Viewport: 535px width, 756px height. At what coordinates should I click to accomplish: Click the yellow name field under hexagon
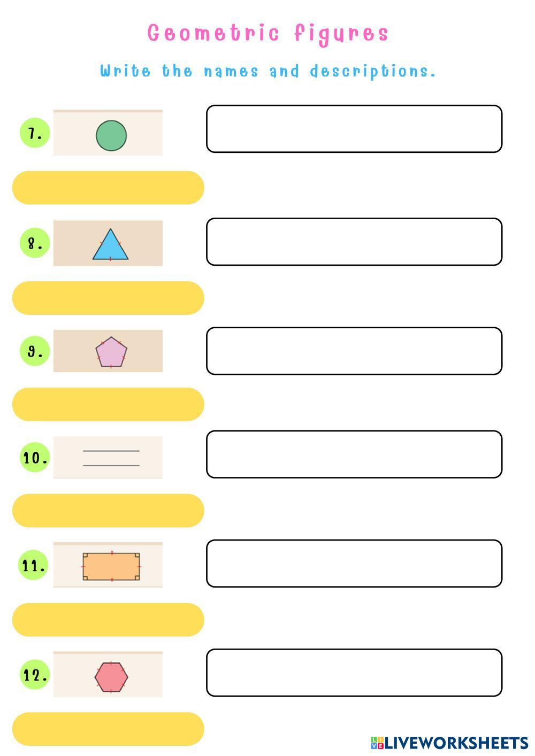pos(108,729)
